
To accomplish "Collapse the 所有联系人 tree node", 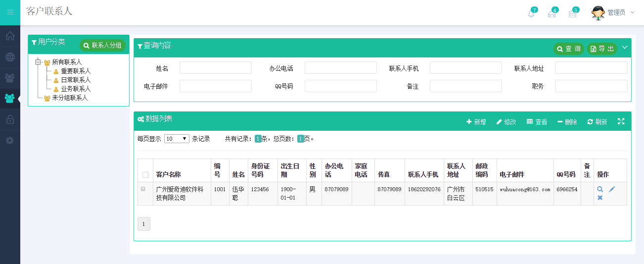I will 38,62.
